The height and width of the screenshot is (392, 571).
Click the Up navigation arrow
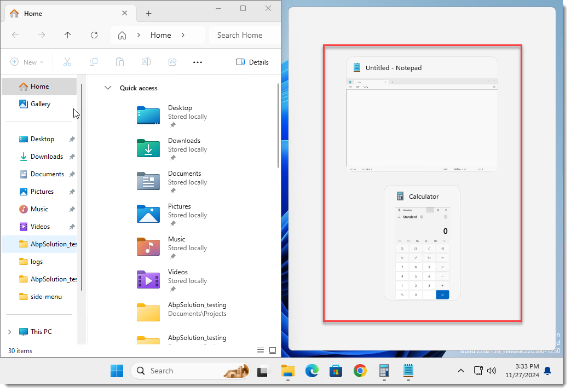click(67, 35)
